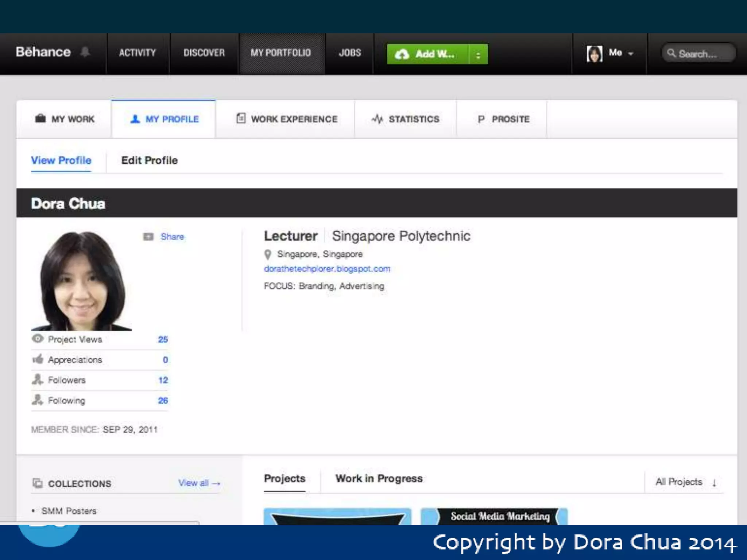The image size is (747, 560).
Task: Click the user avatar in navigation bar
Action: 594,54
